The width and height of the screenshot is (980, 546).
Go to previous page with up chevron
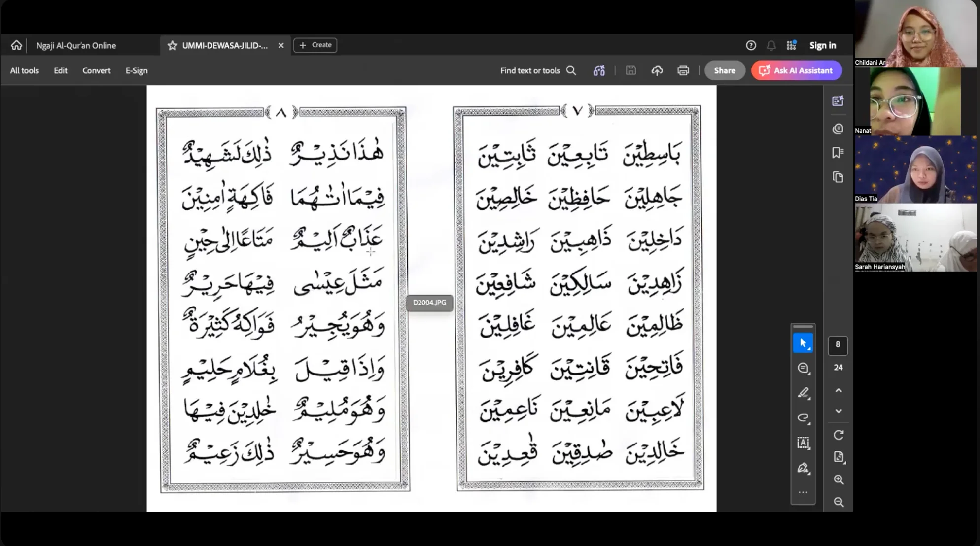pos(839,391)
